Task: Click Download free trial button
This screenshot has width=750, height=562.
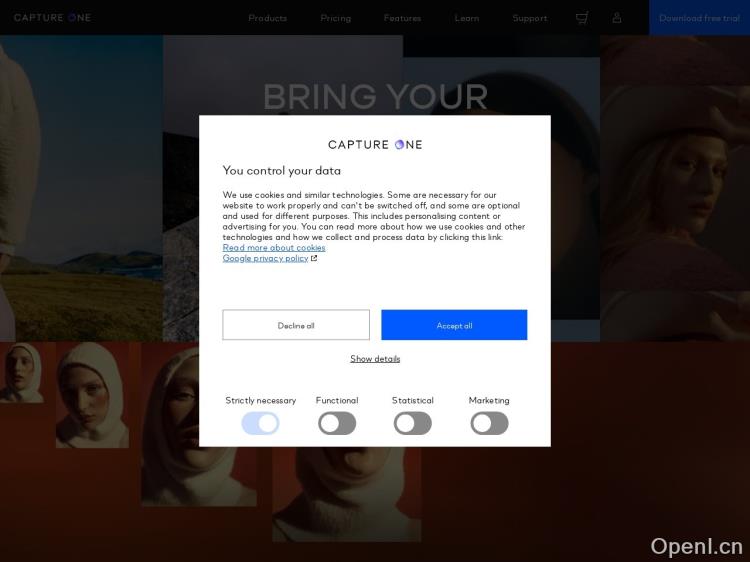Action: coord(699,18)
